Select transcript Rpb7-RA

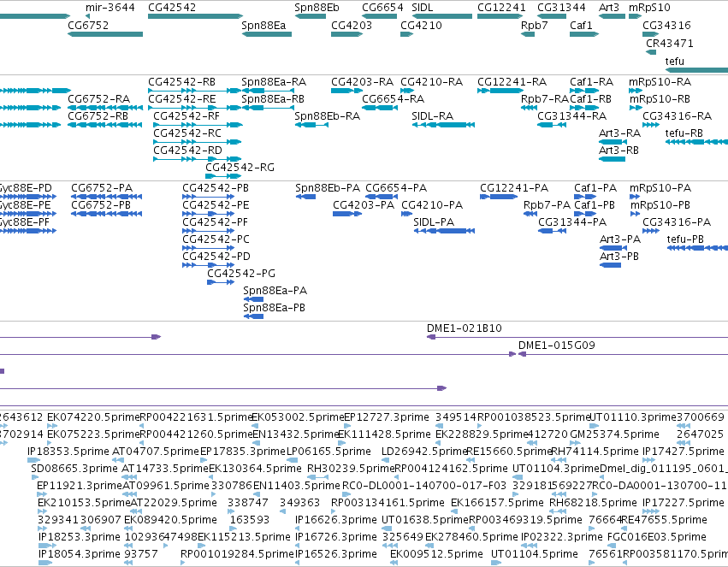point(529,108)
